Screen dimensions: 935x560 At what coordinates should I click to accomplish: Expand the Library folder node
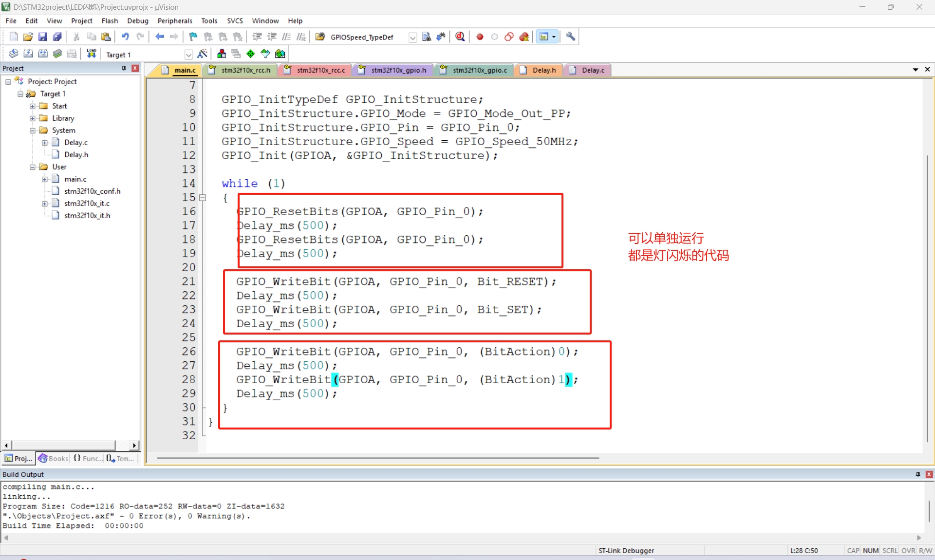pos(33,118)
